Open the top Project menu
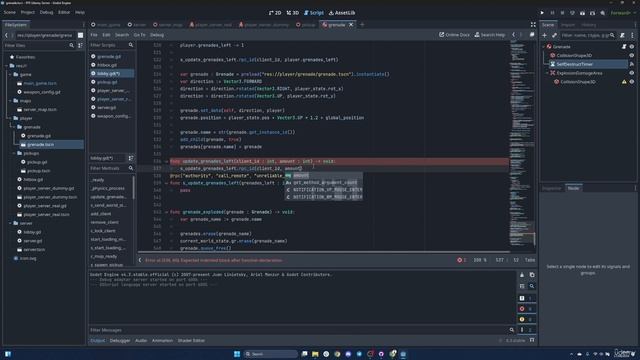The width and height of the screenshot is (640, 360). pos(28,13)
